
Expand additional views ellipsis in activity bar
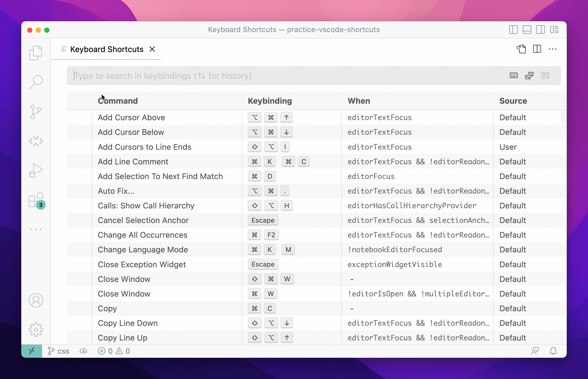click(36, 229)
